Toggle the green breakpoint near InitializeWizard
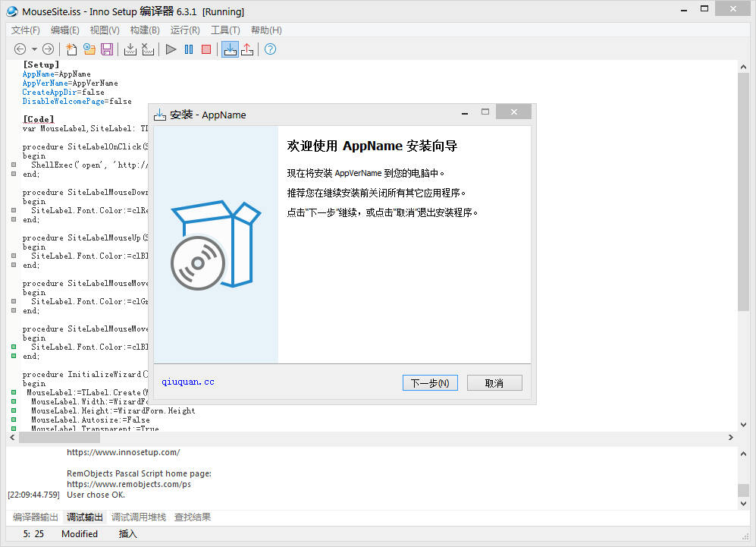Screen dimensions: 756x547 pyautogui.click(x=13, y=392)
